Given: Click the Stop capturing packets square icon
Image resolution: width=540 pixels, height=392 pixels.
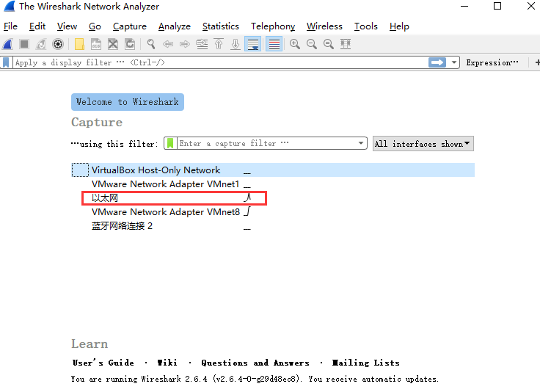Looking at the screenshot, I should (24, 44).
